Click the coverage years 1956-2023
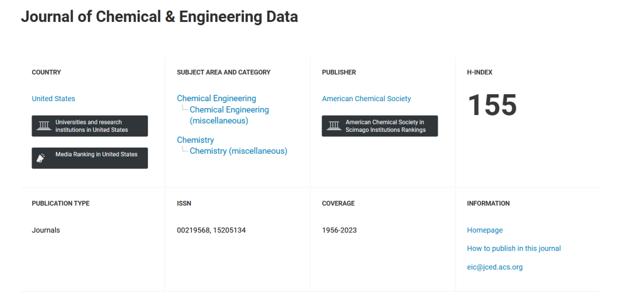Image resolution: width=644 pixels, height=294 pixels. coord(339,230)
